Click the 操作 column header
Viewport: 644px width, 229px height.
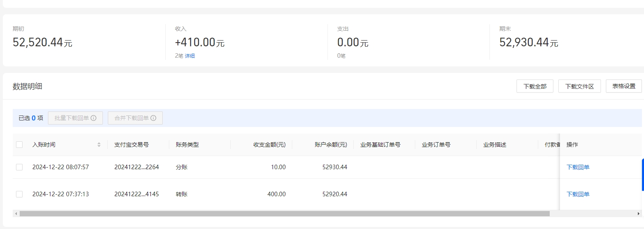click(x=572, y=145)
